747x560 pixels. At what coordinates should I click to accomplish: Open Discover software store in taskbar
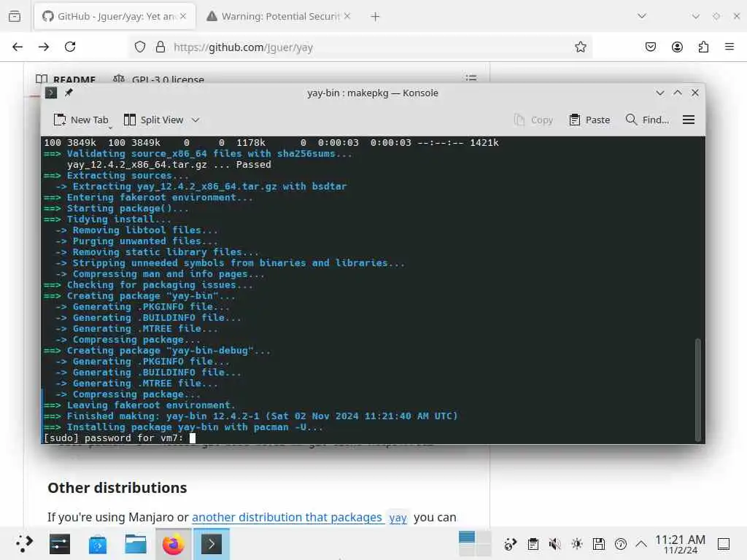(98, 544)
